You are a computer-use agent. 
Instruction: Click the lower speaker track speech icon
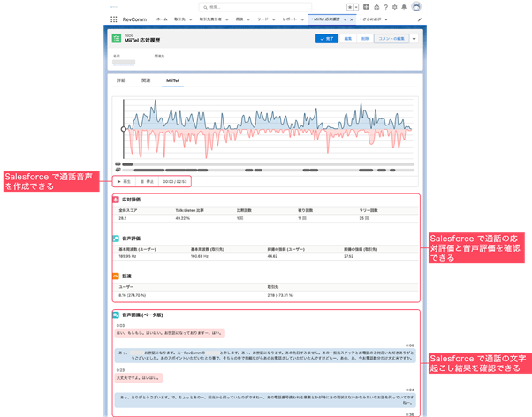(x=118, y=170)
